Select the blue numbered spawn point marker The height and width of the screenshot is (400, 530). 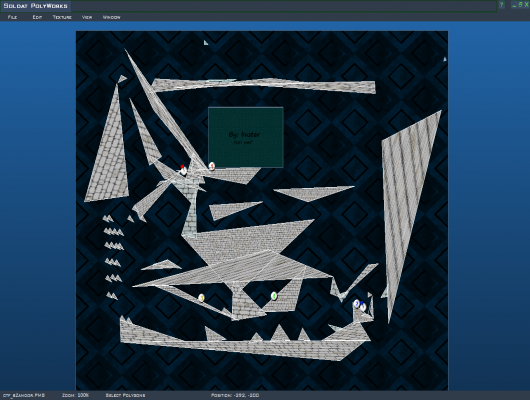(356, 304)
